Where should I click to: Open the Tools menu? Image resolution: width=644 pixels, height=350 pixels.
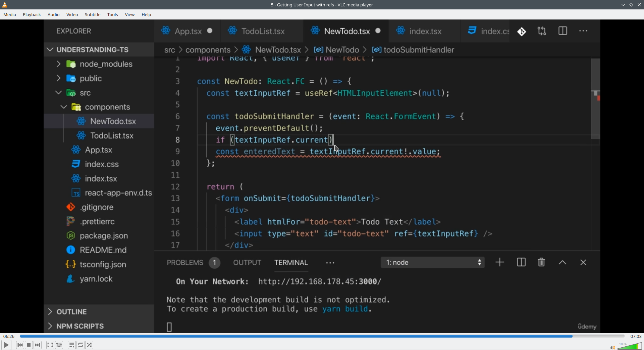tap(113, 15)
